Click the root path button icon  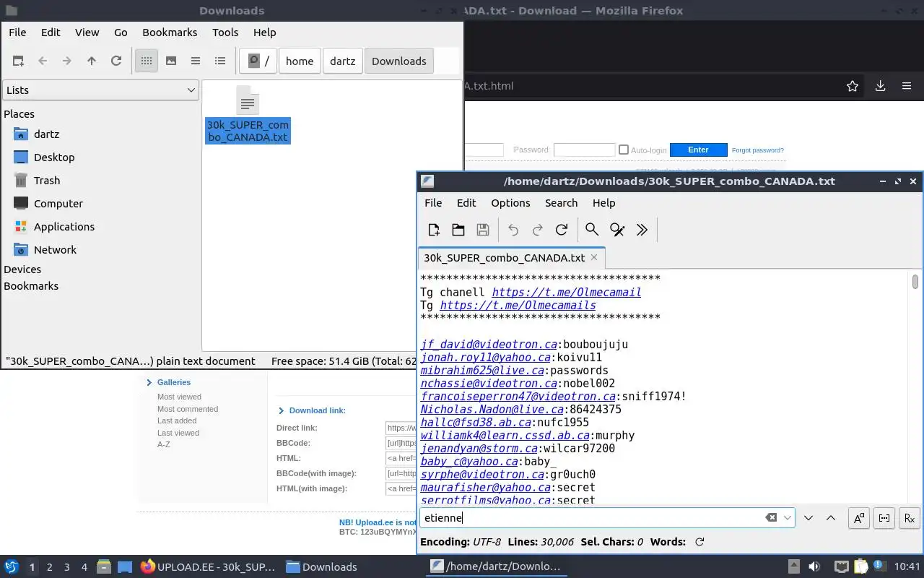258,61
